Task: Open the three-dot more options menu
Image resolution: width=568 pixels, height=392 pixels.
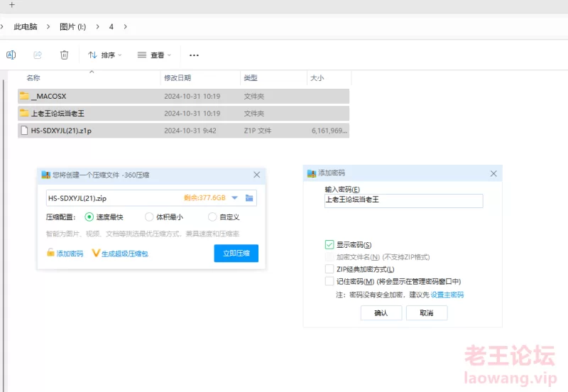Action: pyautogui.click(x=194, y=55)
